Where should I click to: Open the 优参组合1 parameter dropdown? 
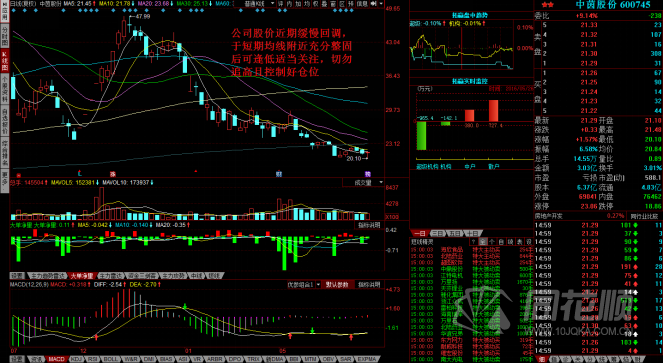tap(304, 285)
